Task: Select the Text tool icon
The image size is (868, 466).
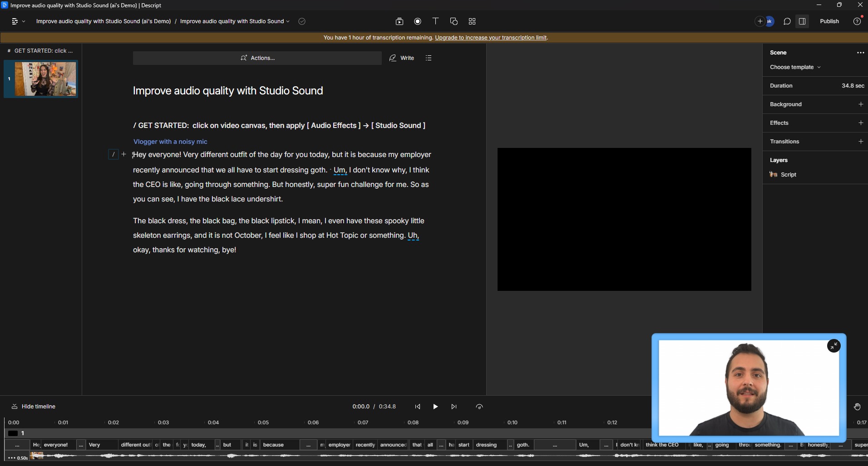Action: tap(435, 21)
